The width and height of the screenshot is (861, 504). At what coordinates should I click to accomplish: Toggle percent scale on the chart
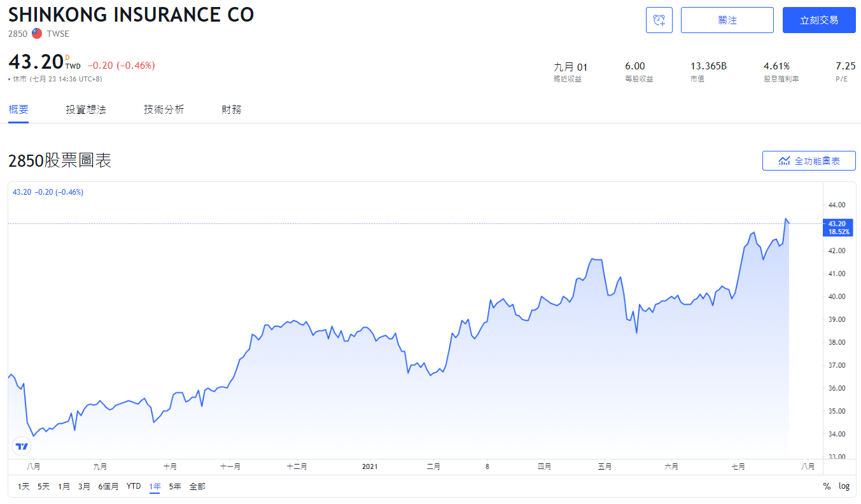(x=827, y=486)
